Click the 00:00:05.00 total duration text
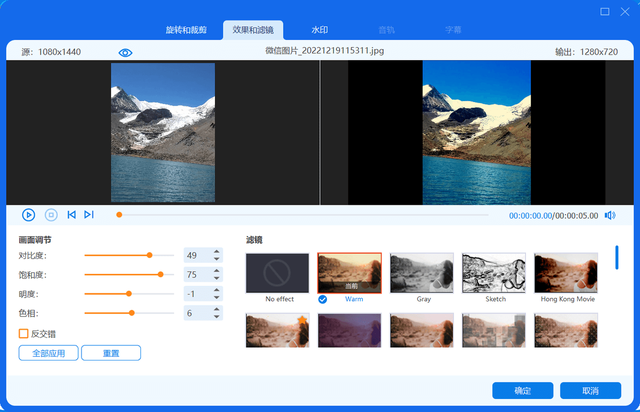Viewport: 640px width, 412px height. (576, 216)
